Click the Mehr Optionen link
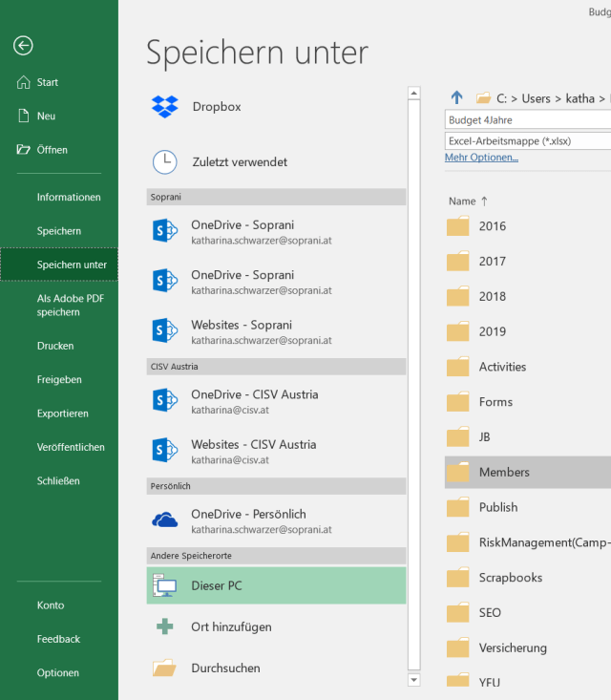 [481, 158]
